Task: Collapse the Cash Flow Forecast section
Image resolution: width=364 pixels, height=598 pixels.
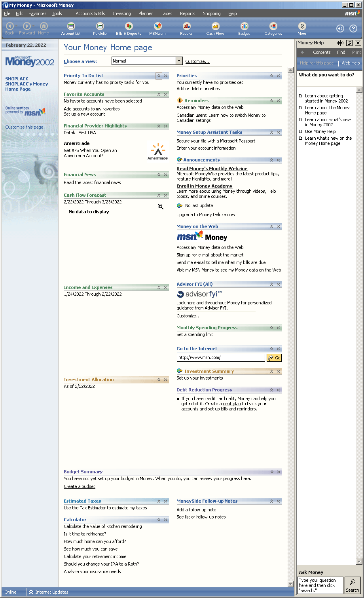Action: pyautogui.click(x=159, y=195)
